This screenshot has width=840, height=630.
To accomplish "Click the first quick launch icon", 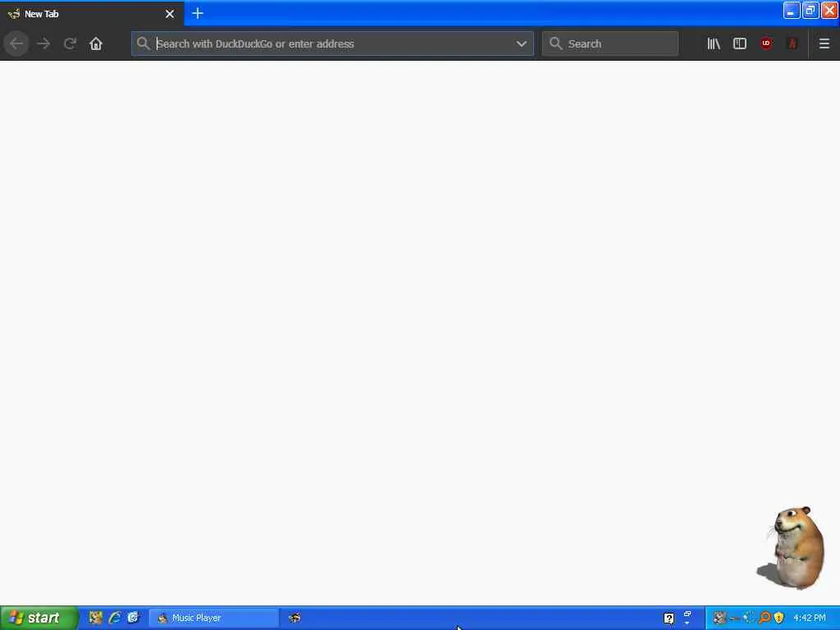I will click(95, 618).
